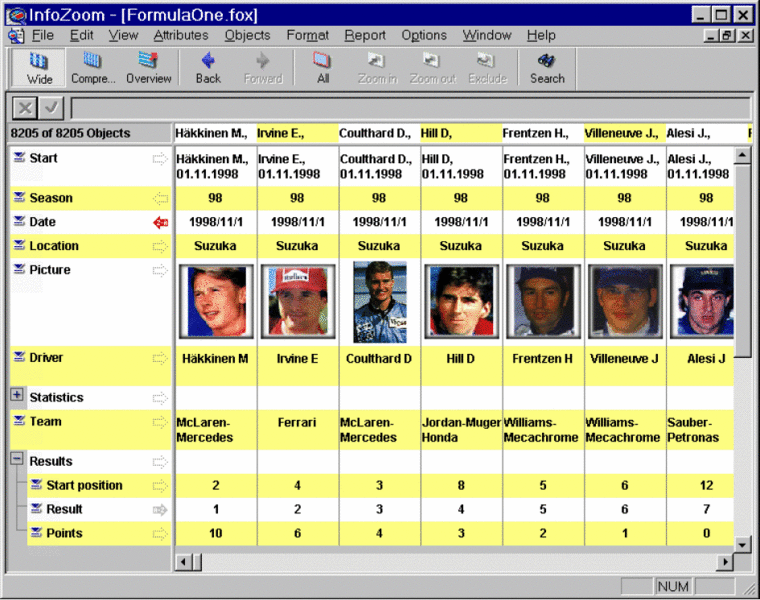This screenshot has width=760, height=600.
Task: Click the document icon in menu bar
Action: (16, 35)
